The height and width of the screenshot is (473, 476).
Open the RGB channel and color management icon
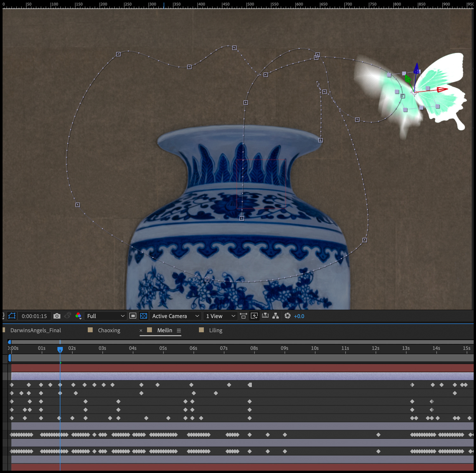pos(78,316)
